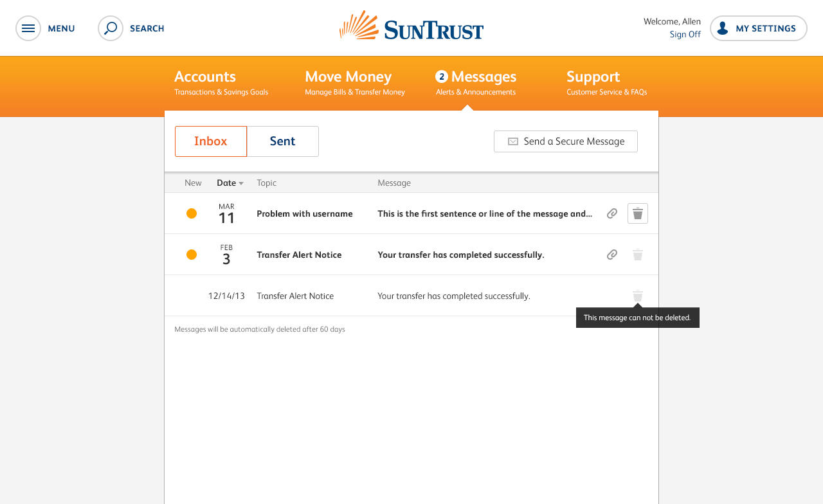The height and width of the screenshot is (504, 823).
Task: Open the 12/14/13 Transfer Alert Notice message
Action: point(295,296)
